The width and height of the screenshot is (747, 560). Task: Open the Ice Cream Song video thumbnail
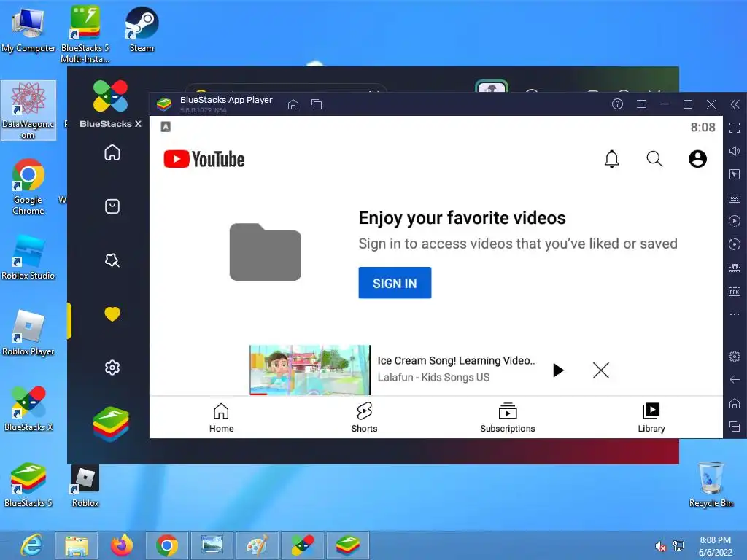[309, 370]
